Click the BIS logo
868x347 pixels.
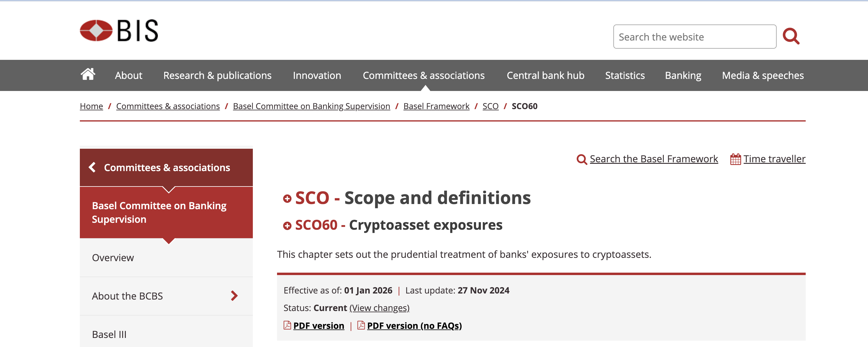(x=119, y=31)
